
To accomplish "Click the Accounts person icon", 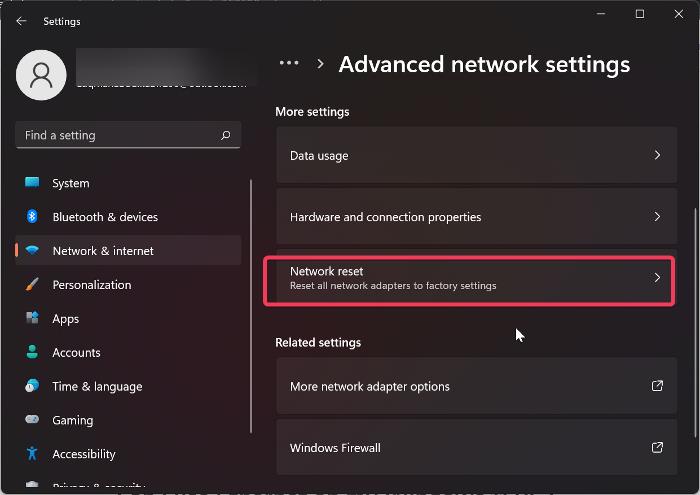I will (x=32, y=352).
